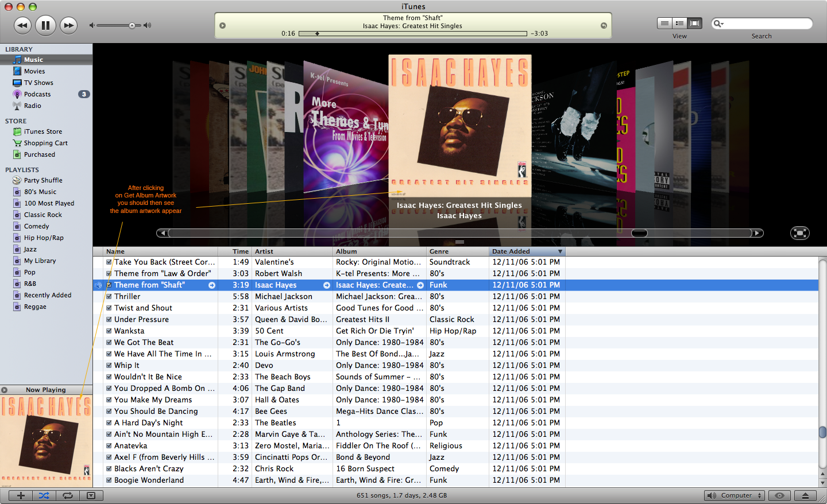The width and height of the screenshot is (827, 504).
Task: Uncheck Wanksta checkbox
Action: tap(109, 331)
